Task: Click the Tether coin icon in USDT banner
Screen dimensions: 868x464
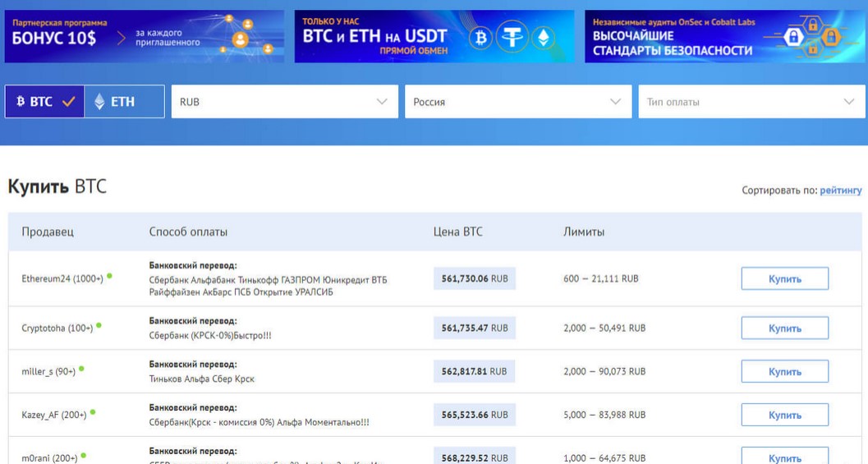Action: point(512,37)
